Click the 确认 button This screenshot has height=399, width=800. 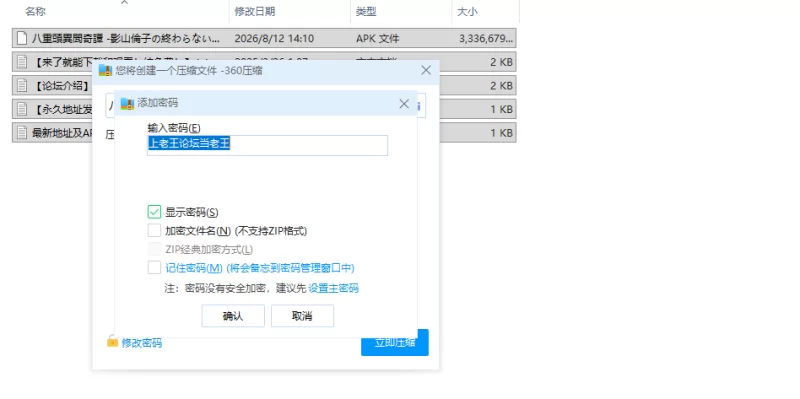(233, 316)
